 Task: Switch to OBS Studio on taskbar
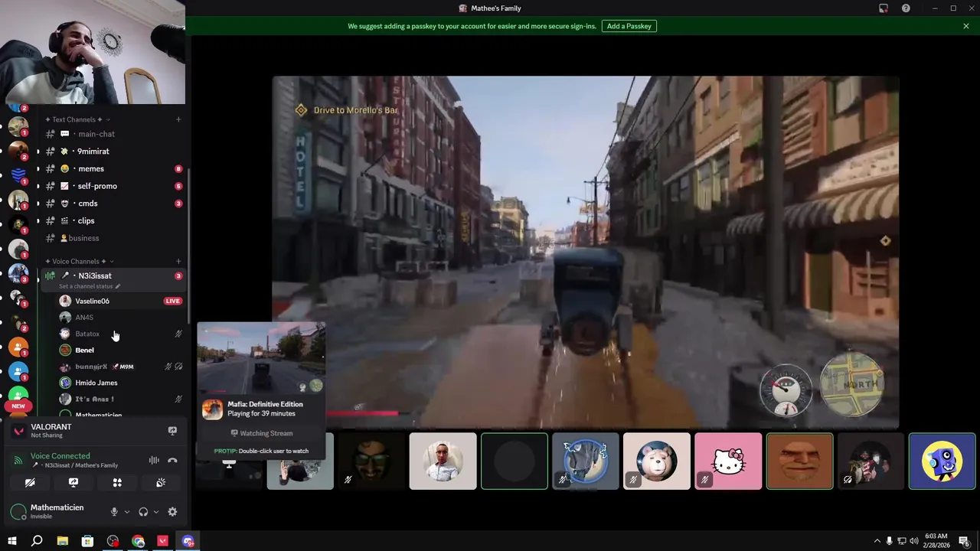tap(113, 541)
